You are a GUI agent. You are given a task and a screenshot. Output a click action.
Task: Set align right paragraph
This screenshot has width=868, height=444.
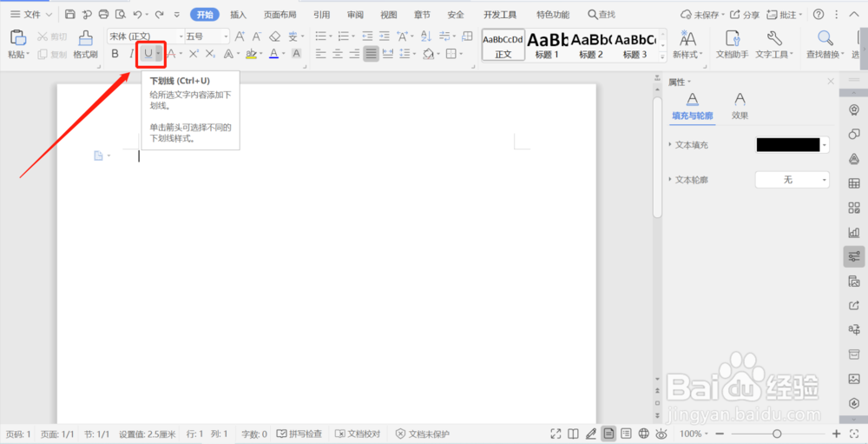coord(354,54)
